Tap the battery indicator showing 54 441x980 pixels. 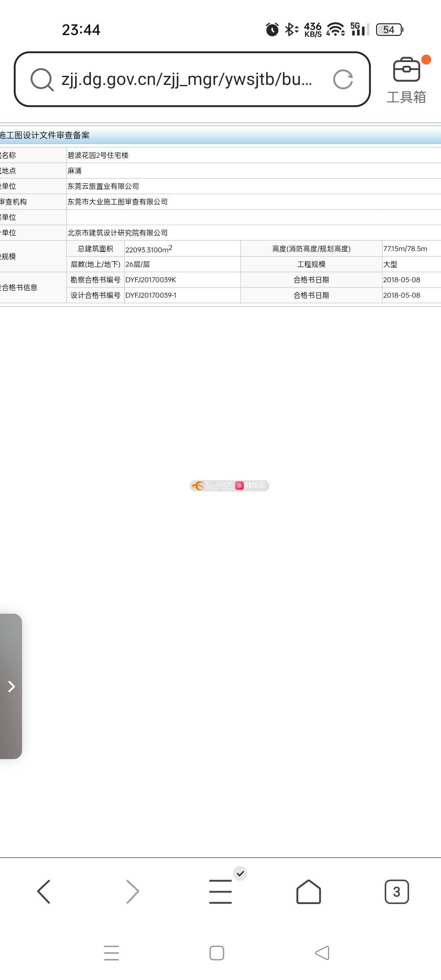(390, 29)
